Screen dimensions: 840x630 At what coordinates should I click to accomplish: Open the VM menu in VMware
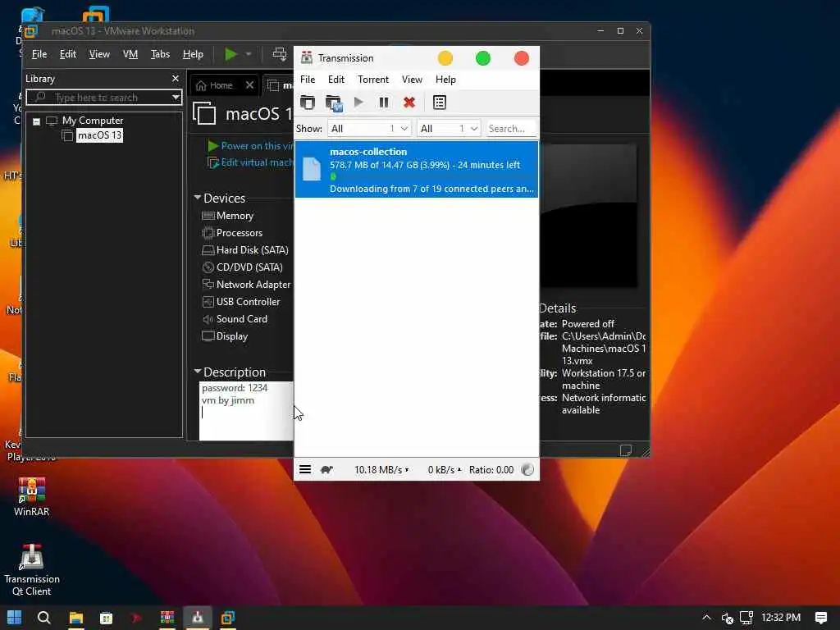[x=130, y=54]
